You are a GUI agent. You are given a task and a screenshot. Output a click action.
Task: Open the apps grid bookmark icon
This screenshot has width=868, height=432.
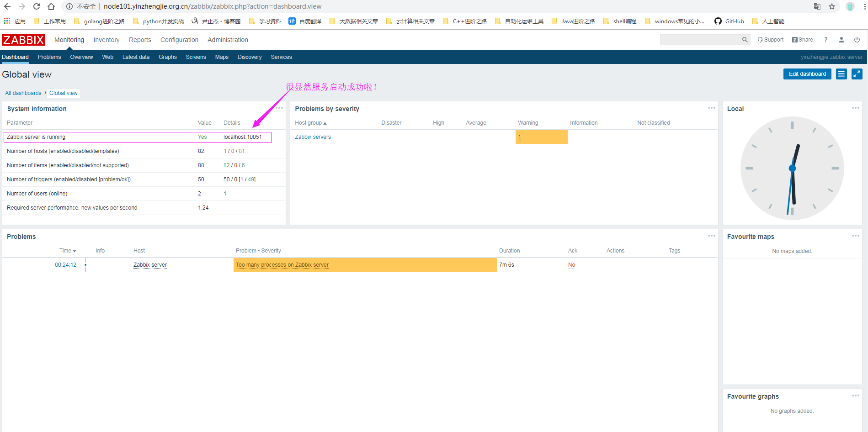7,21
